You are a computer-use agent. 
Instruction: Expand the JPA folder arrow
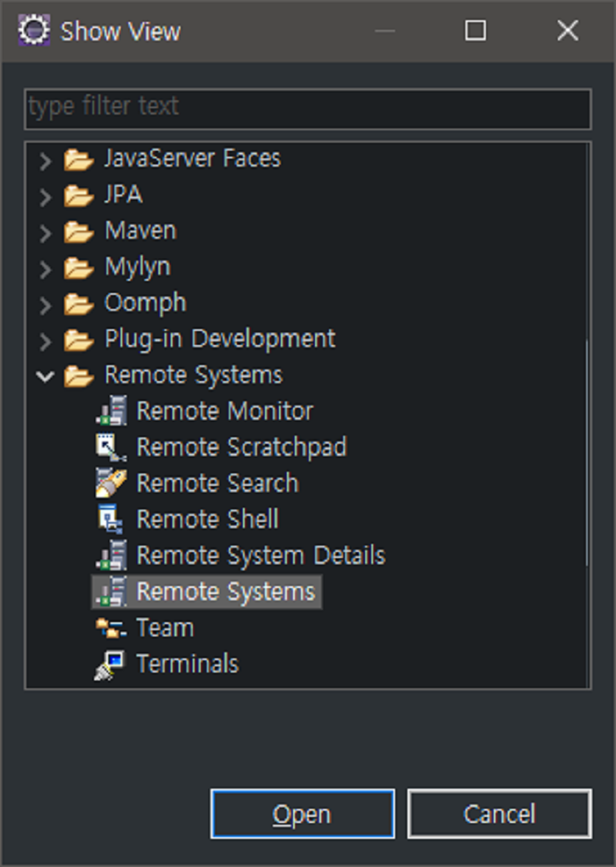(x=46, y=195)
